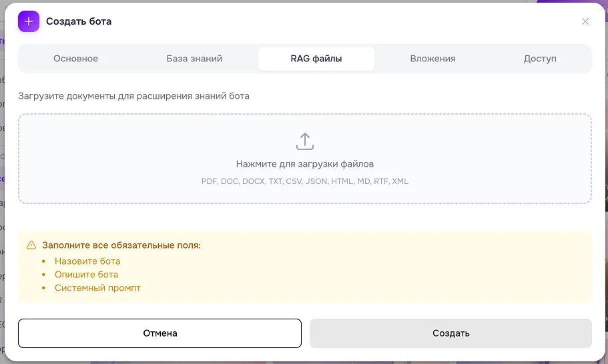
Task: Click the Загрузите документы для расширения знаний text
Action: coord(133,96)
